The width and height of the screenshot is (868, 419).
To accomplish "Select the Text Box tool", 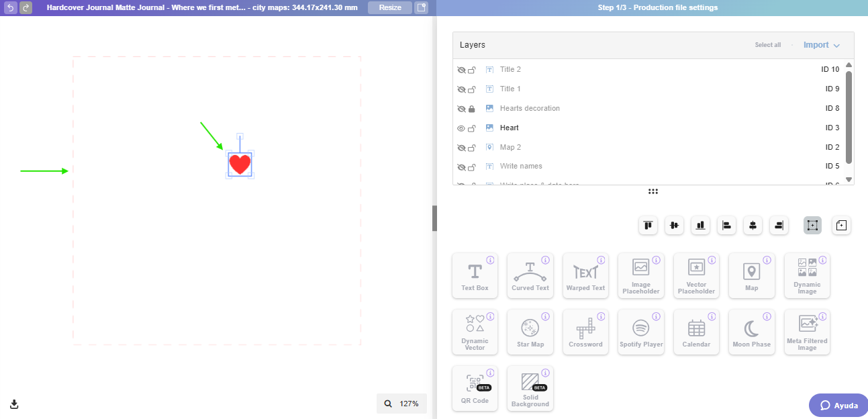I will [x=475, y=275].
